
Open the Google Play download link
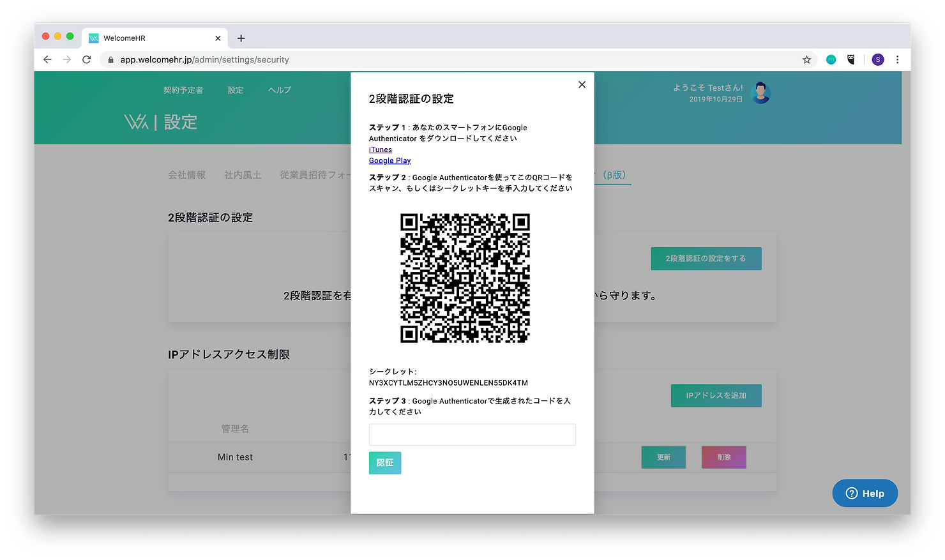pyautogui.click(x=389, y=160)
